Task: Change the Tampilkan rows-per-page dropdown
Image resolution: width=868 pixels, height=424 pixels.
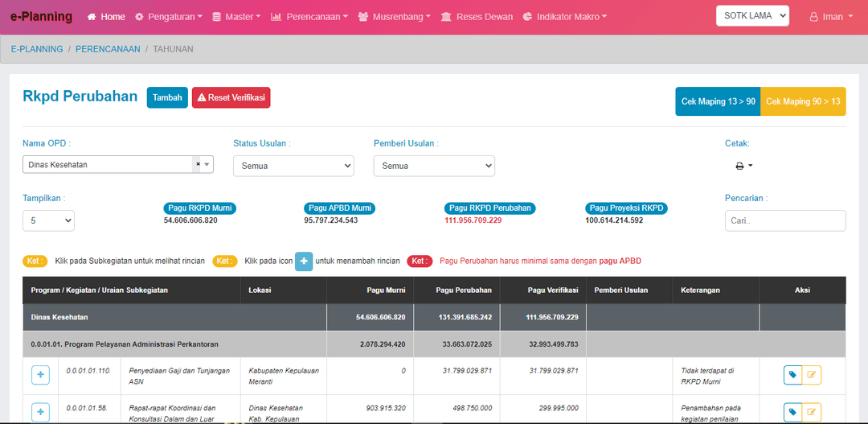Action: (48, 220)
